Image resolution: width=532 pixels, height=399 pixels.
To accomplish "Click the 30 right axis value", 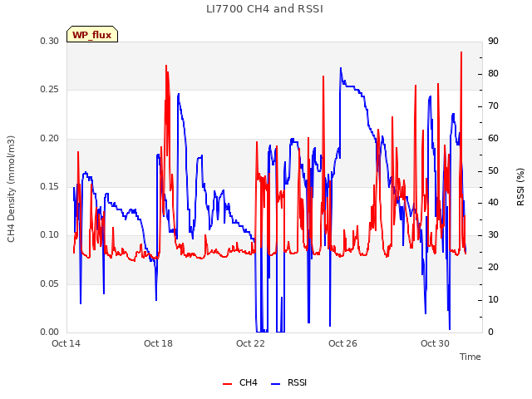I will [x=493, y=234].
